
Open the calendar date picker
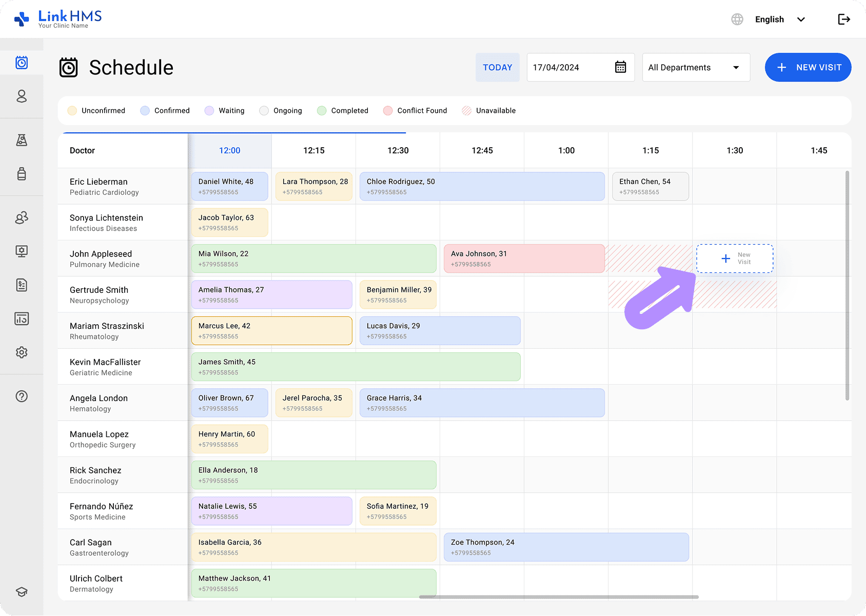click(x=620, y=67)
